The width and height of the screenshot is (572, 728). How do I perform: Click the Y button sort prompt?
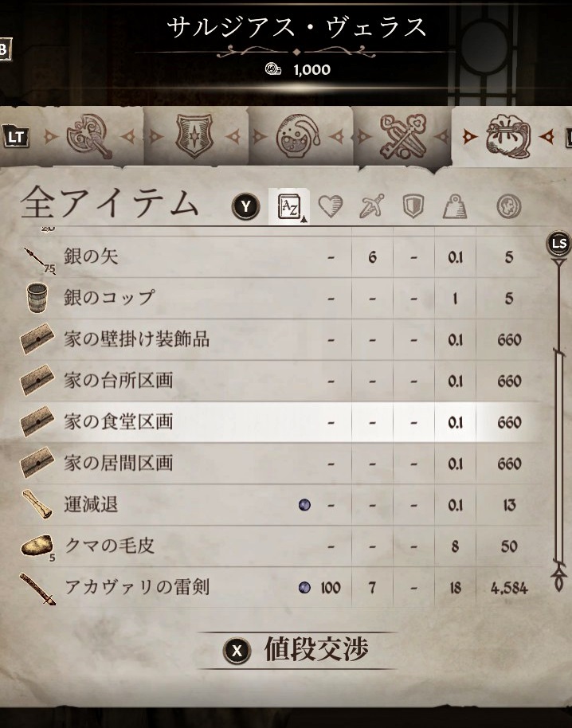[245, 207]
